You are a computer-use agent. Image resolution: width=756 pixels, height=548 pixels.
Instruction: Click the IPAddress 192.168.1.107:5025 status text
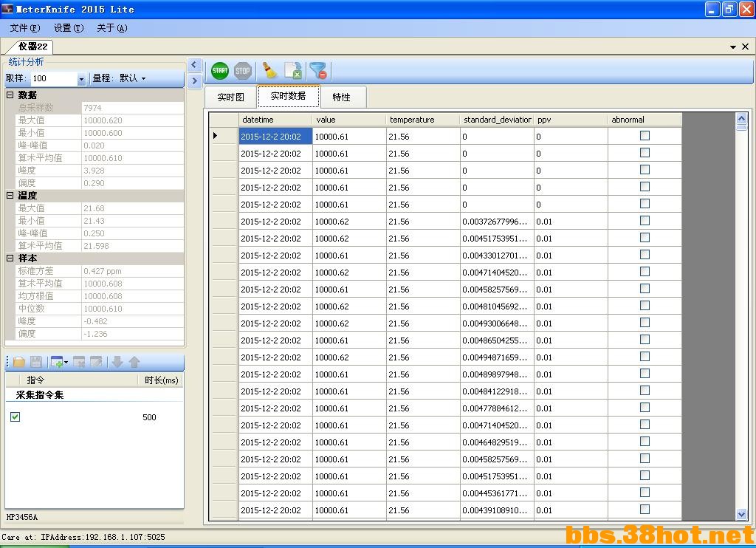(103, 537)
